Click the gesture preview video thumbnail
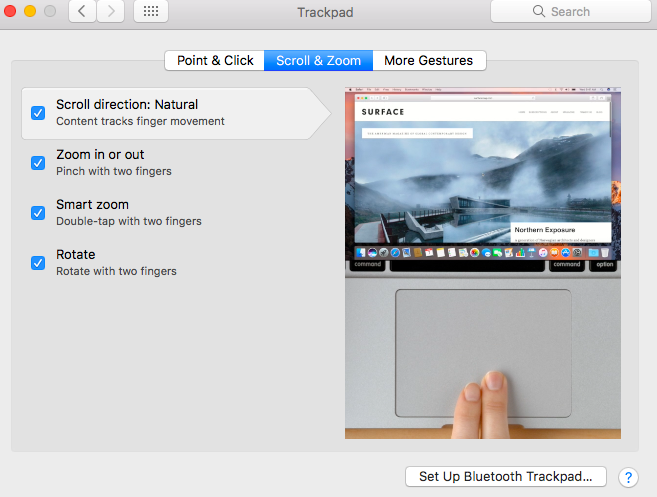This screenshot has width=657, height=497. 483,263
